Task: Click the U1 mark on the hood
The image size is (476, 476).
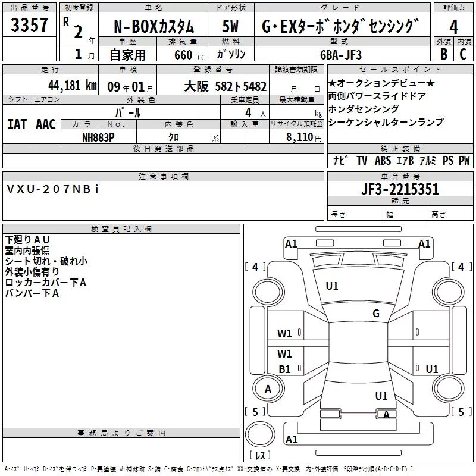Action: click(x=332, y=286)
